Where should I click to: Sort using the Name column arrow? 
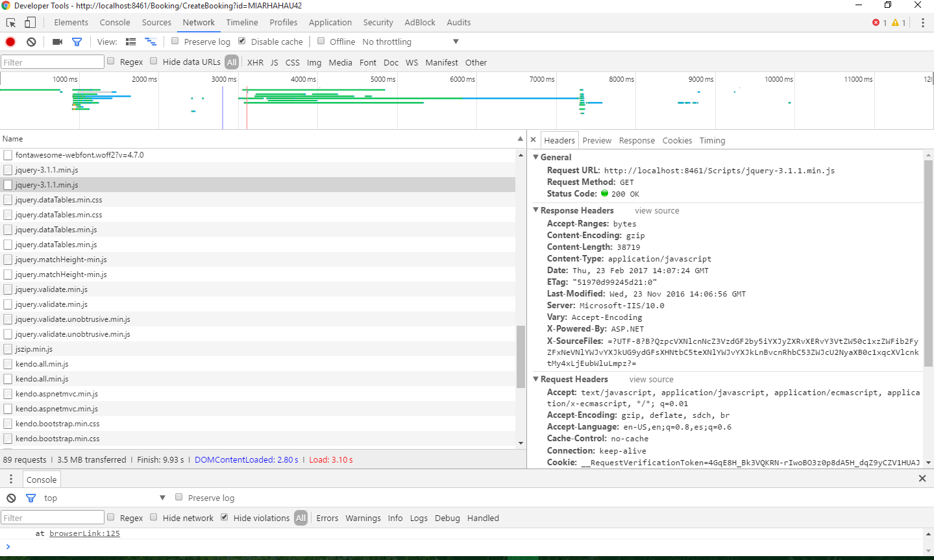coord(521,139)
